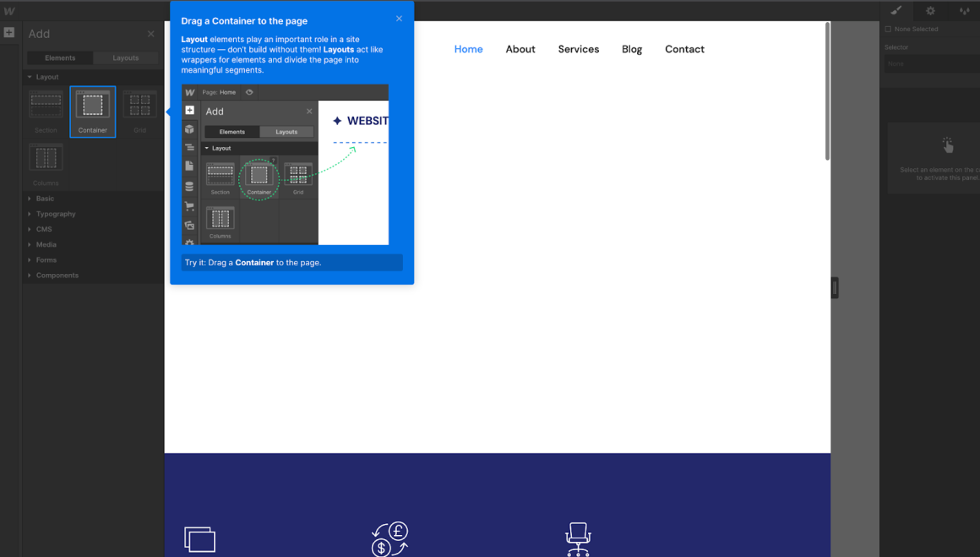
Task: Expand the Components category
Action: (x=56, y=275)
